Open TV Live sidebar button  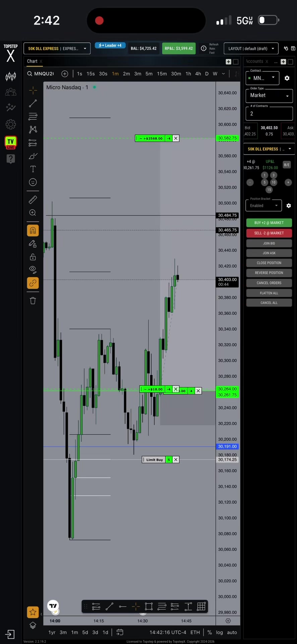(11, 143)
